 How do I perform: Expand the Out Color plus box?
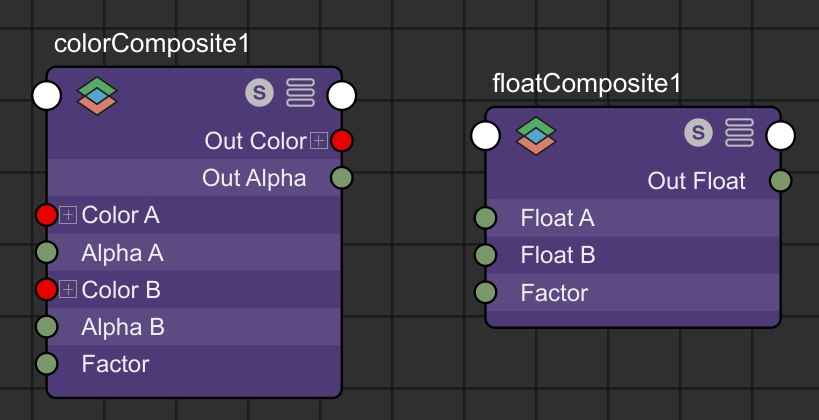318,141
